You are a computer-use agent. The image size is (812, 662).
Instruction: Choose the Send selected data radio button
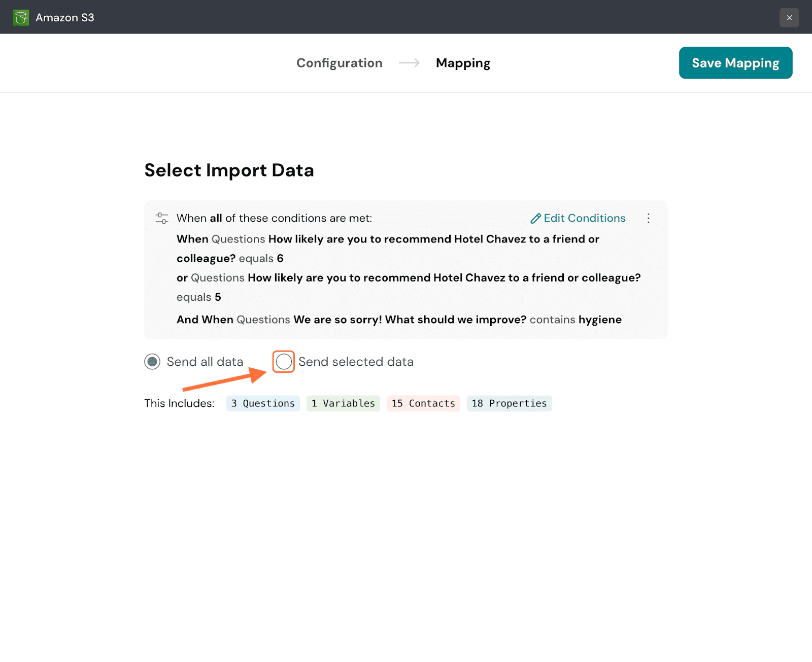[x=284, y=362]
